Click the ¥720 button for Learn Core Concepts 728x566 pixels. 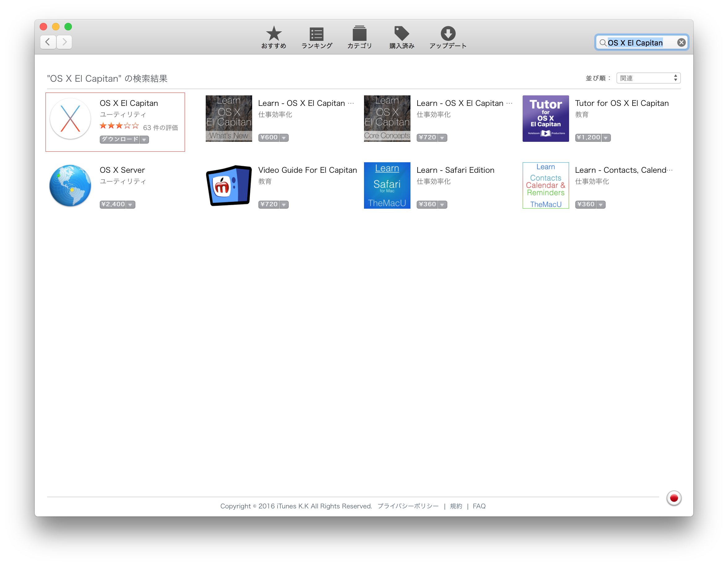(x=427, y=137)
